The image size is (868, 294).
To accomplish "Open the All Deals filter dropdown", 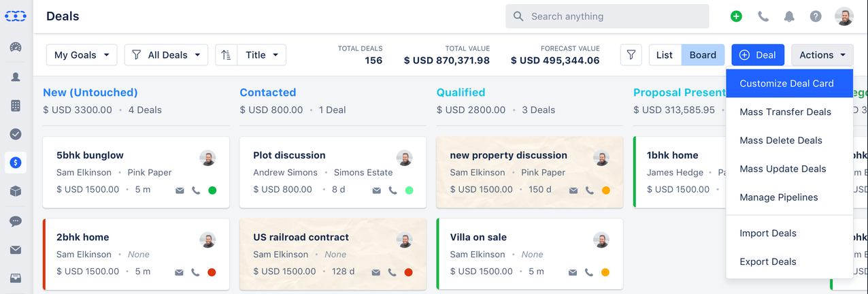I will 166,55.
